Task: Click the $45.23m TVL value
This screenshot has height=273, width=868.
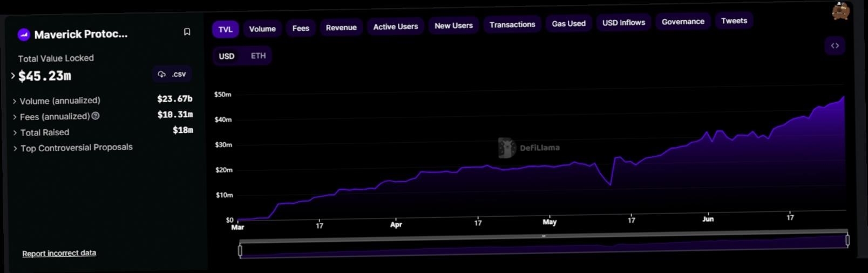Action: click(x=45, y=76)
